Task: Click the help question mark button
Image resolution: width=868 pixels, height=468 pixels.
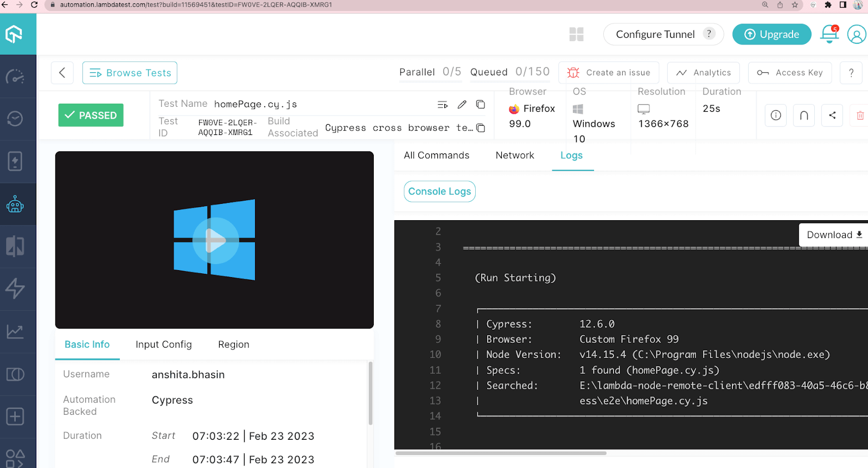Action: 851,73
